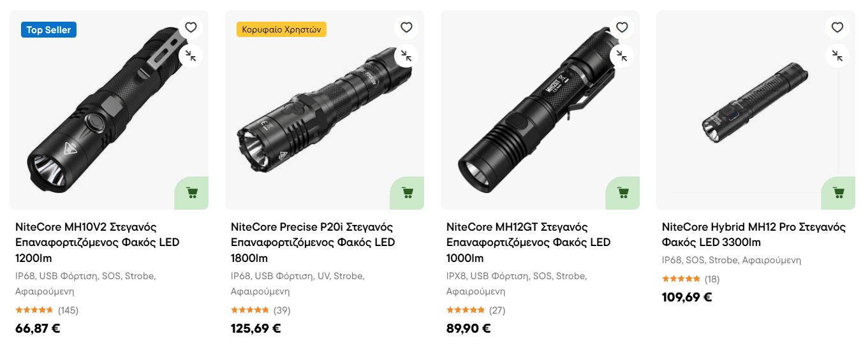This screenshot has width=868, height=348.
Task: Favorite the NiteCore MH12GT flashlight
Action: 622,27
